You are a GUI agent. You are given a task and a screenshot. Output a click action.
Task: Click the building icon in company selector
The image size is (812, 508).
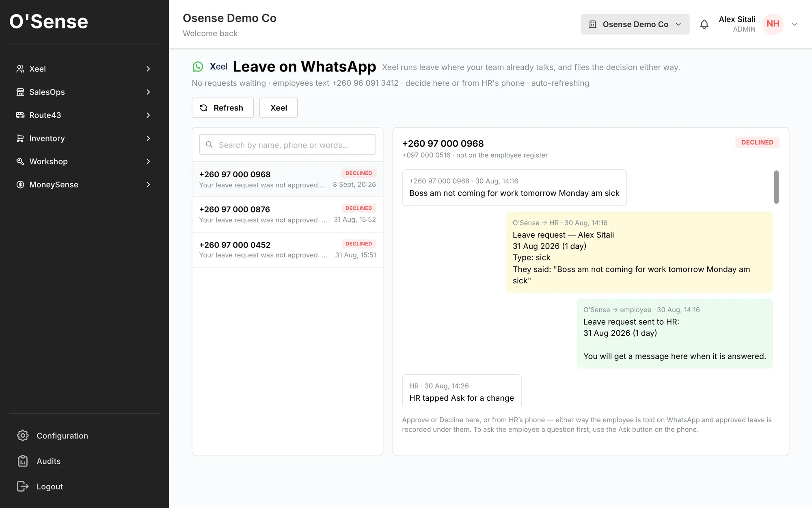(593, 24)
